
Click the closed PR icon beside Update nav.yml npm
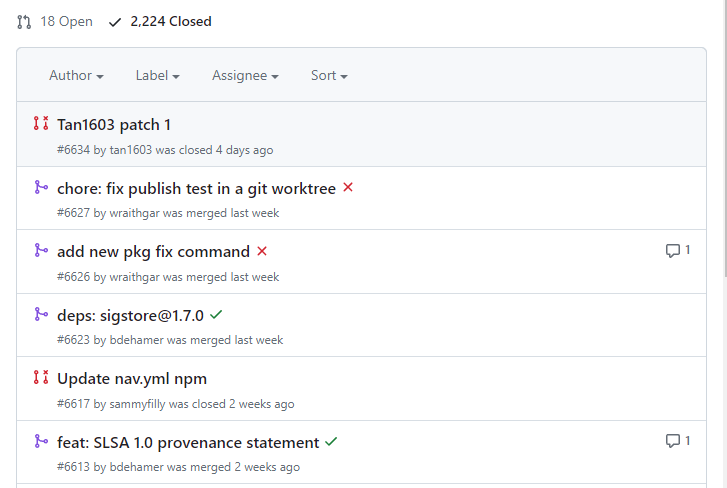click(41, 377)
